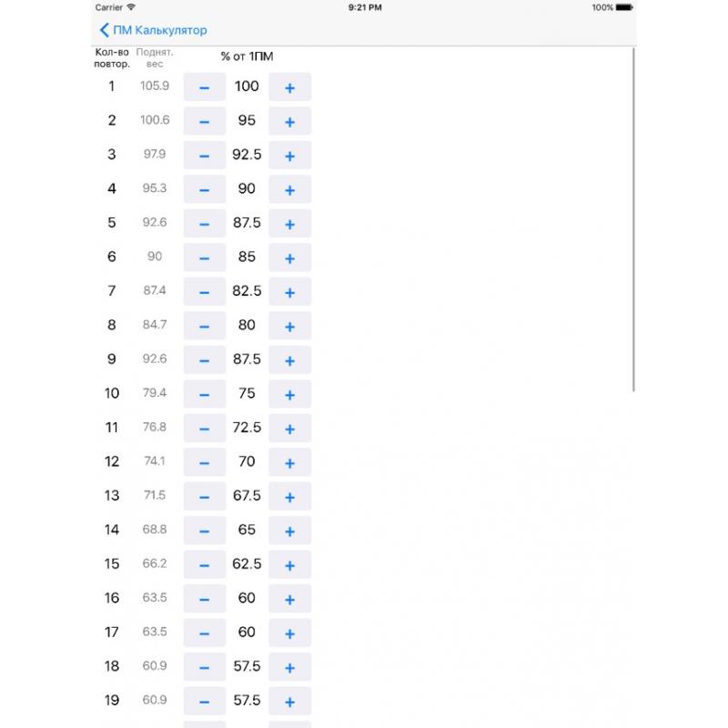The width and height of the screenshot is (728, 728).
Task: Click the vertical scrollbar on the right edge
Action: pyautogui.click(x=633, y=219)
